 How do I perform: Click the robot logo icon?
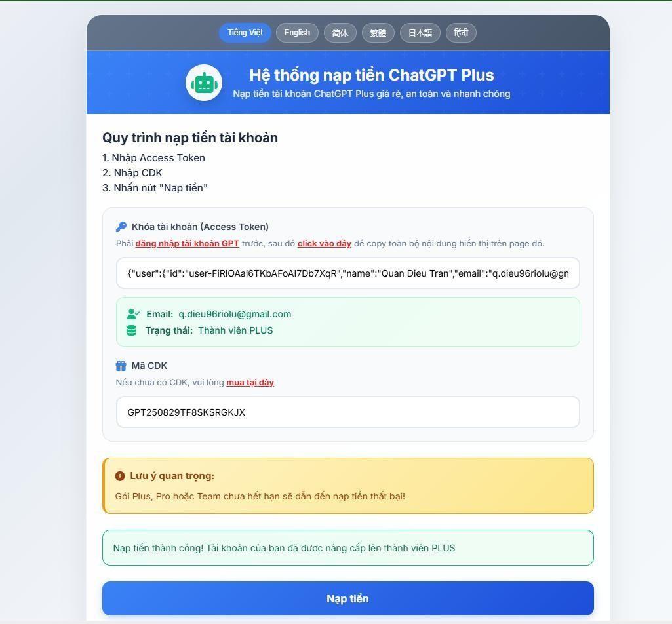point(204,83)
